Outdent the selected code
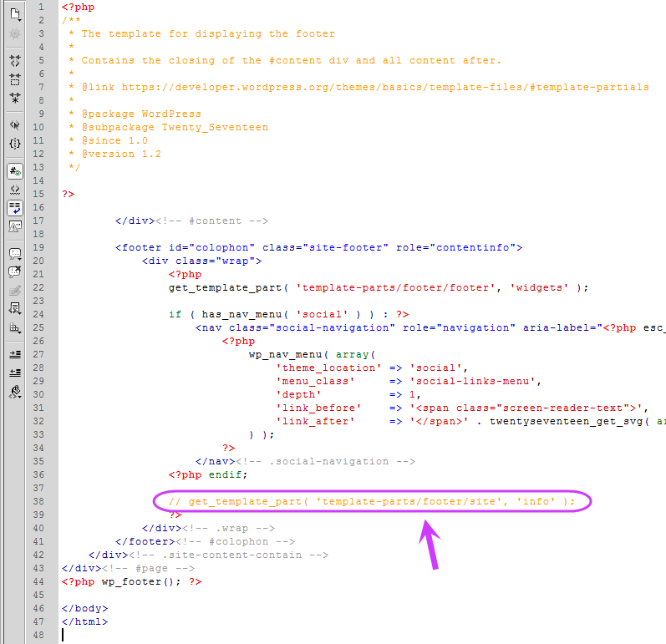 (x=15, y=373)
